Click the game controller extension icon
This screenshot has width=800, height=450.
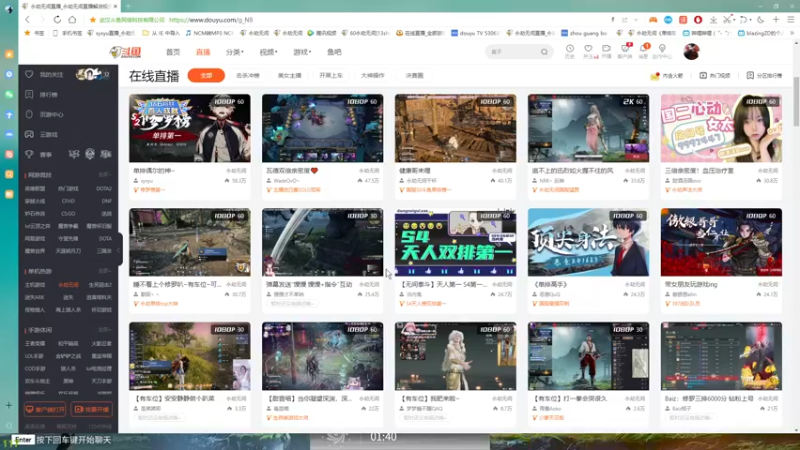coord(653,20)
